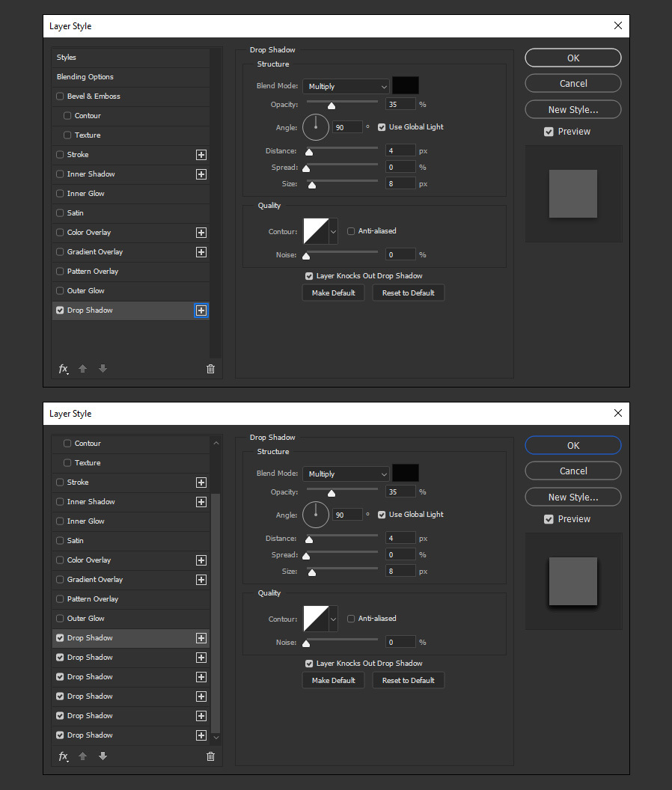Click the Distance value field in the upper dialog
Image resolution: width=672 pixels, height=790 pixels.
(401, 150)
